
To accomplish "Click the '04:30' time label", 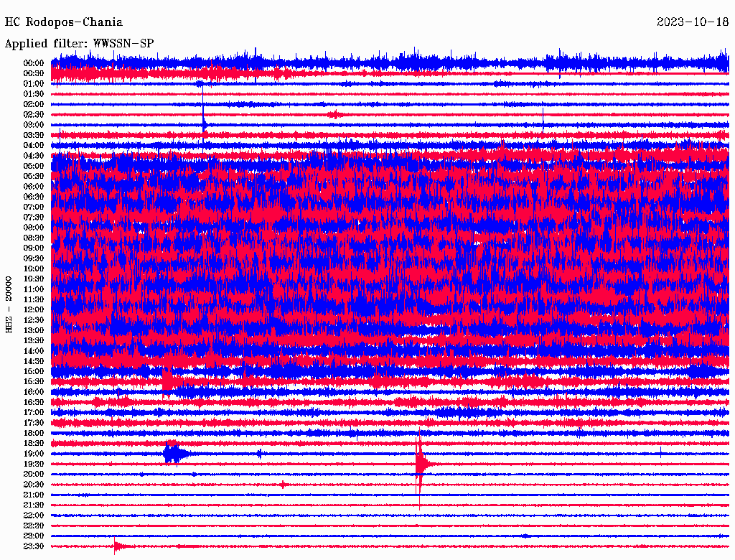I will 34,156.
